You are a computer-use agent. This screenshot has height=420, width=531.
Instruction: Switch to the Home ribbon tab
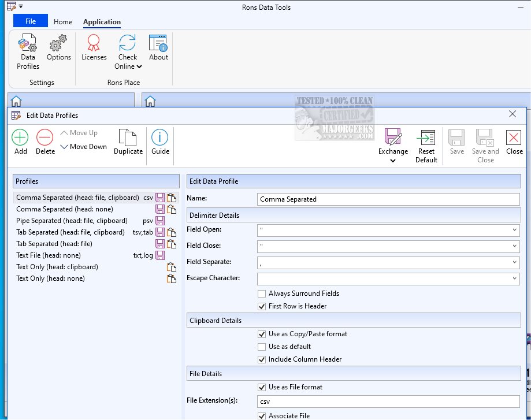(63, 22)
